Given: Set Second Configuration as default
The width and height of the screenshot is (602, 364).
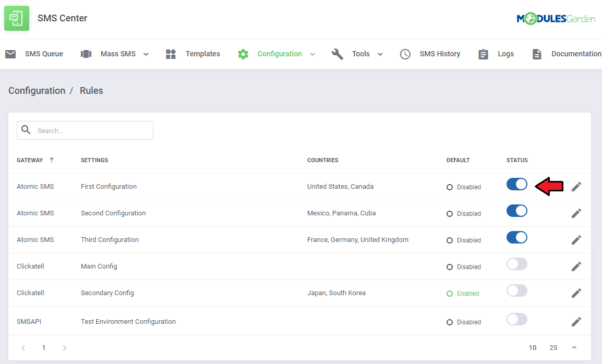Looking at the screenshot, I should click(x=464, y=213).
